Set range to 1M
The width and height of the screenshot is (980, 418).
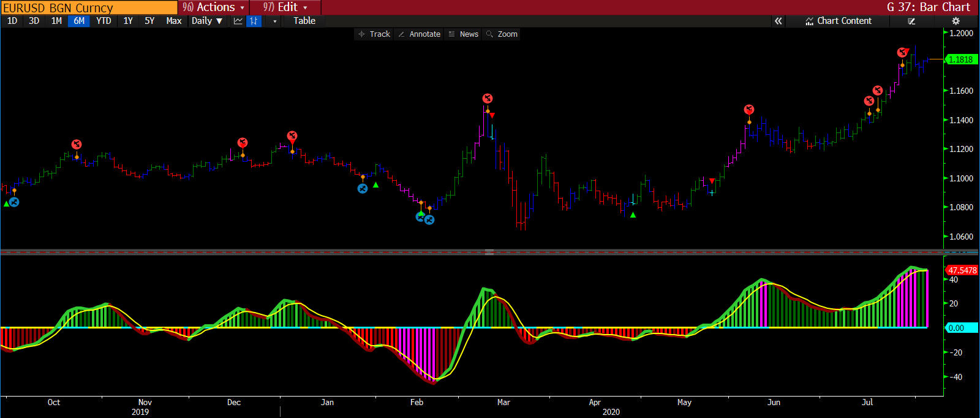56,21
